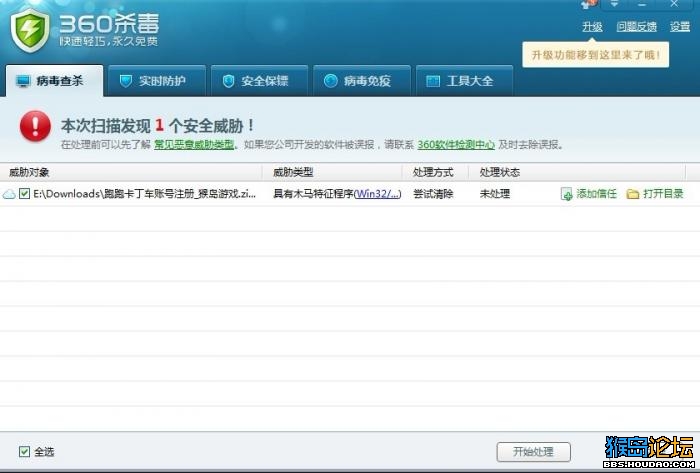Click the 打开目录 folder icon

tap(633, 194)
